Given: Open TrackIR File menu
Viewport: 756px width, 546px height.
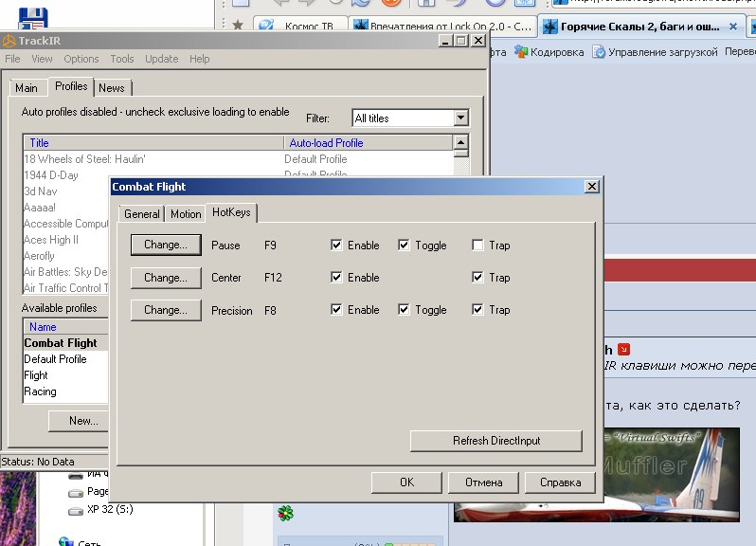Looking at the screenshot, I should [x=12, y=59].
